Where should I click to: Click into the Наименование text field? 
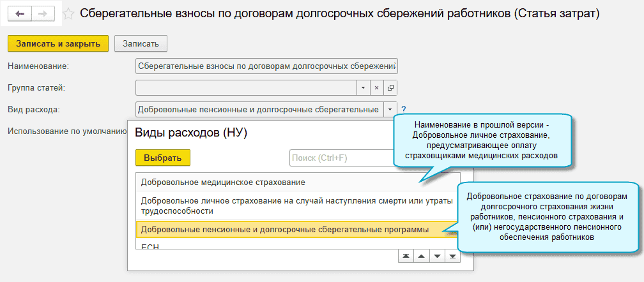pyautogui.click(x=266, y=66)
